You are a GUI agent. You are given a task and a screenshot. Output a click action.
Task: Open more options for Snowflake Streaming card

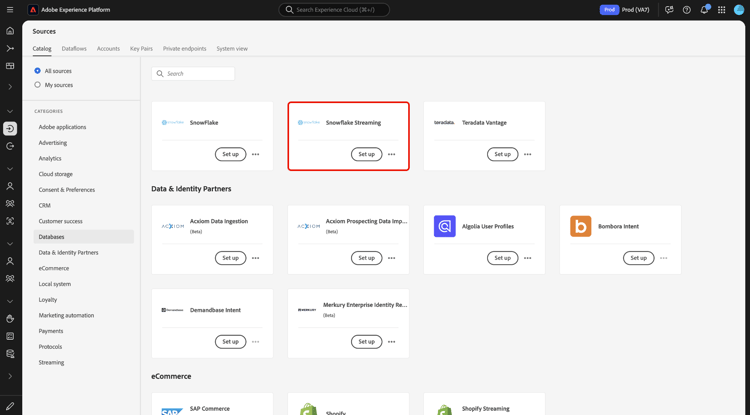[x=392, y=154]
